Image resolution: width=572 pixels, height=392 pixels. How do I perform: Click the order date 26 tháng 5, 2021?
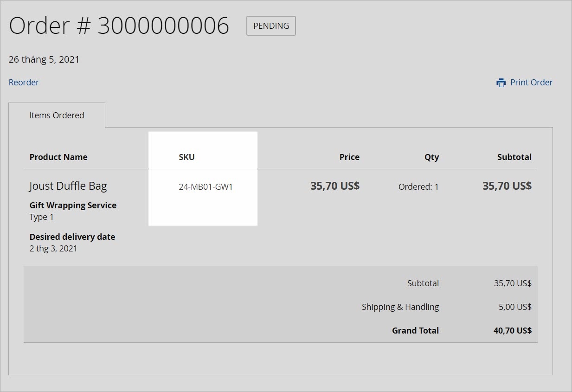click(44, 59)
